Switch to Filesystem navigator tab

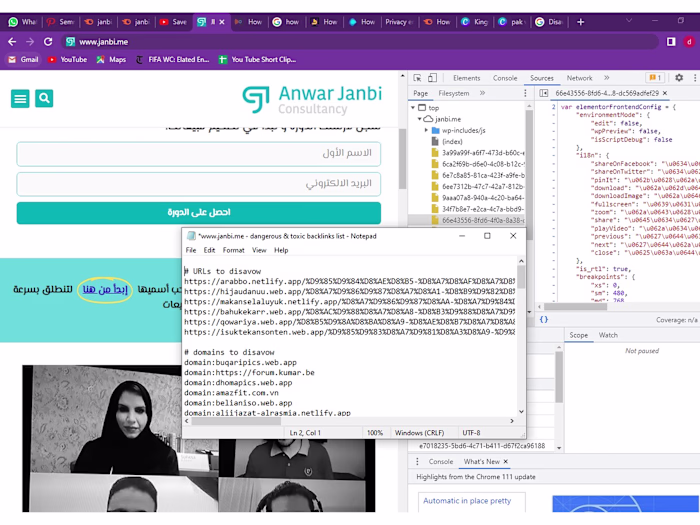pos(454,93)
